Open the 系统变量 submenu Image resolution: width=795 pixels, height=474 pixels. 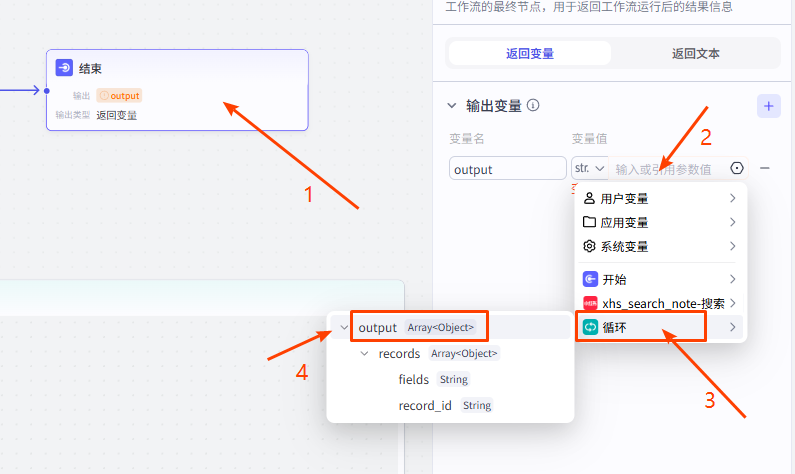[x=660, y=246]
